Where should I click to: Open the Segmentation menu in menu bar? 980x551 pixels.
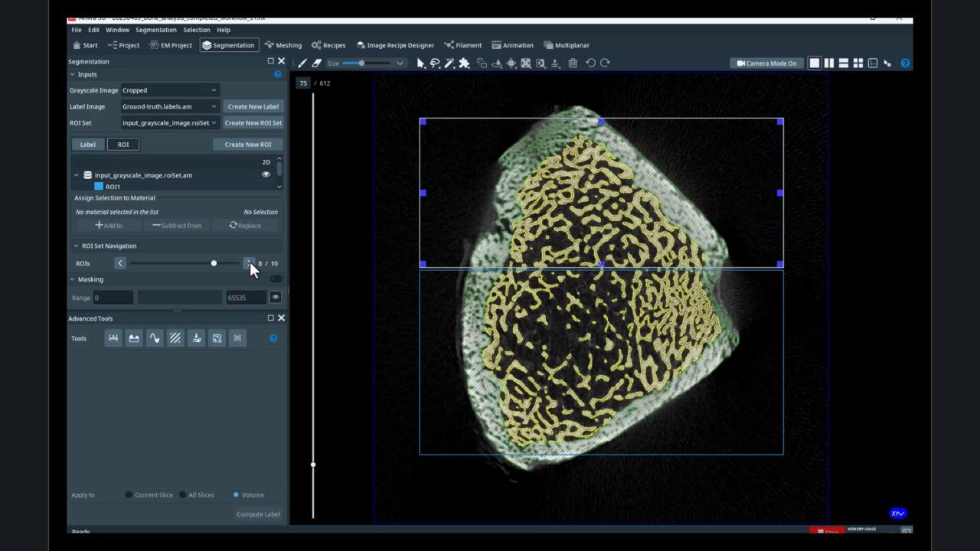click(155, 30)
